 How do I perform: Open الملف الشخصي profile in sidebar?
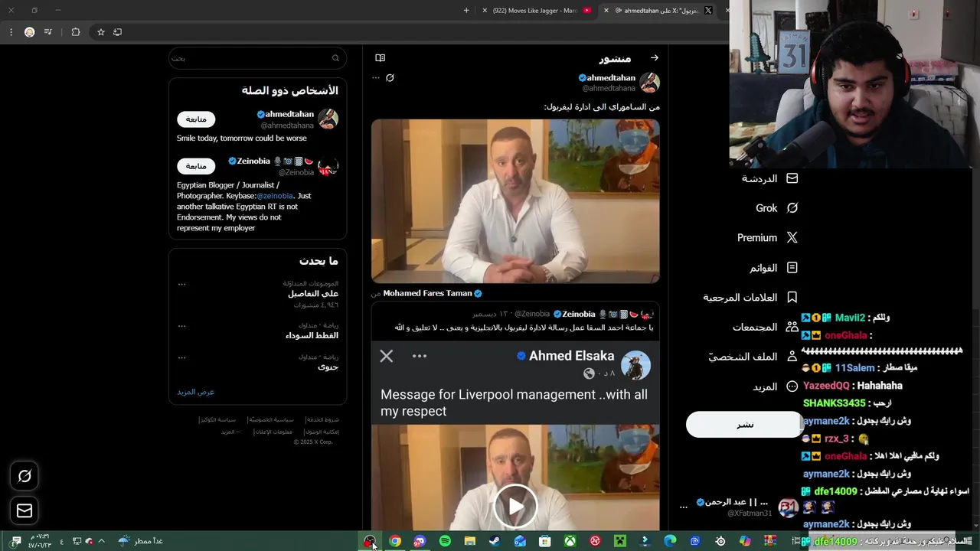point(753,357)
